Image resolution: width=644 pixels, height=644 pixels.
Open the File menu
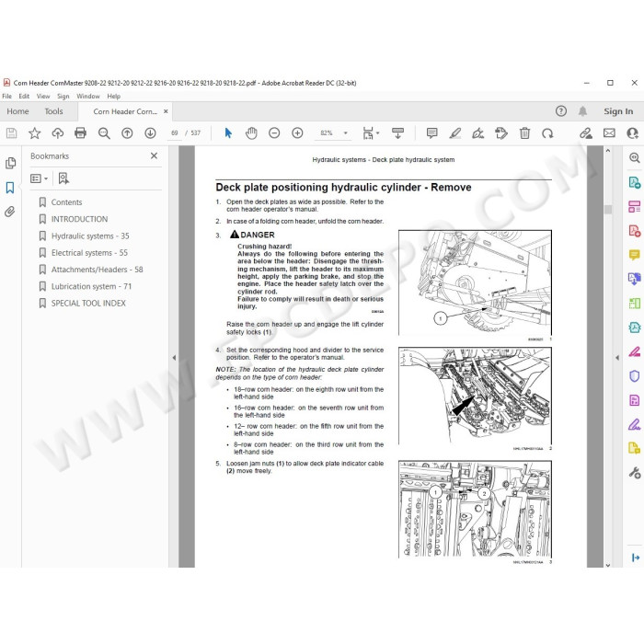tap(7, 96)
